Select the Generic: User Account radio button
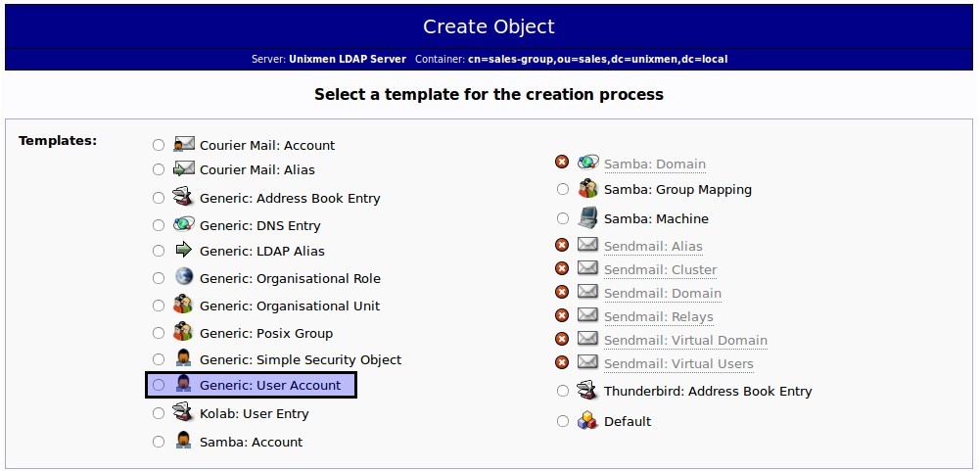The width and height of the screenshot is (980, 471). coord(159,385)
